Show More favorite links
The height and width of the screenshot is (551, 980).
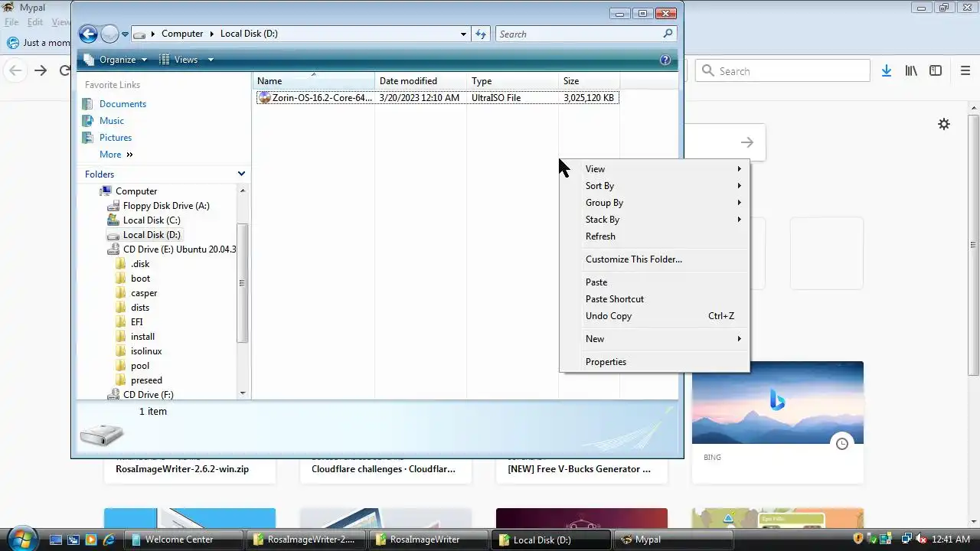[x=116, y=155]
